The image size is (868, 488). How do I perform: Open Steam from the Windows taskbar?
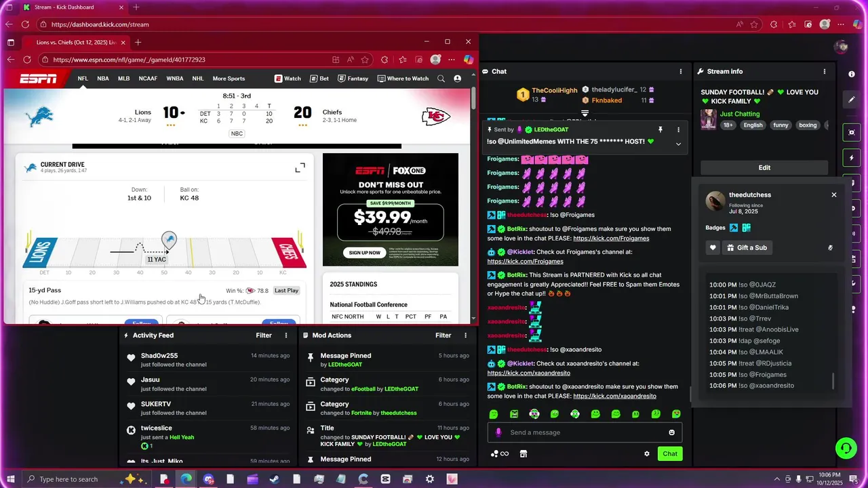pos(274,479)
